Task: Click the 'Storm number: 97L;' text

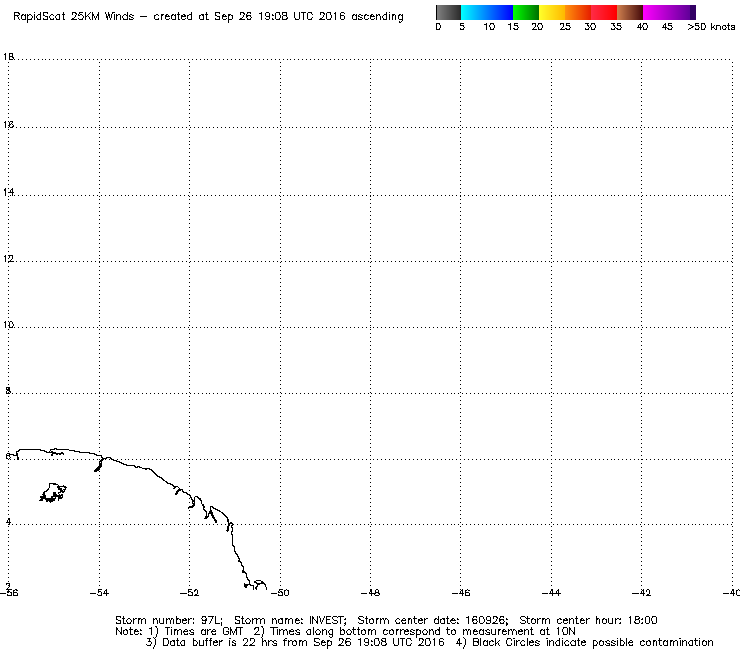Action: [x=169, y=620]
